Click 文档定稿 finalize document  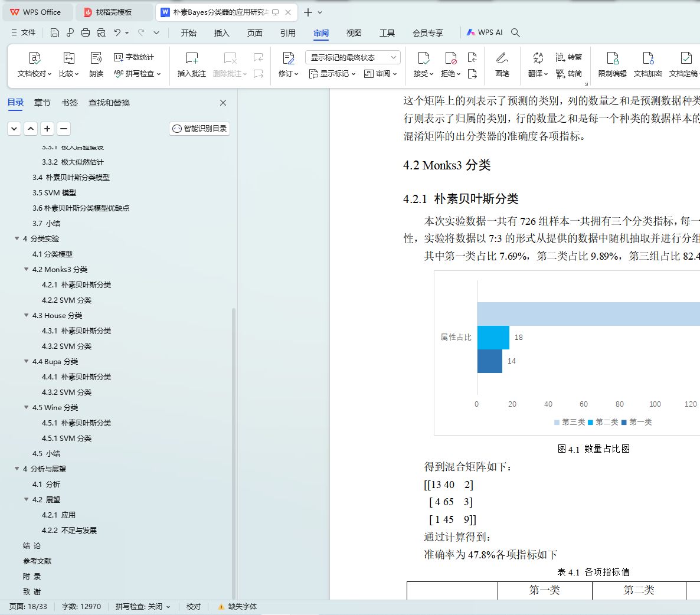coord(683,64)
